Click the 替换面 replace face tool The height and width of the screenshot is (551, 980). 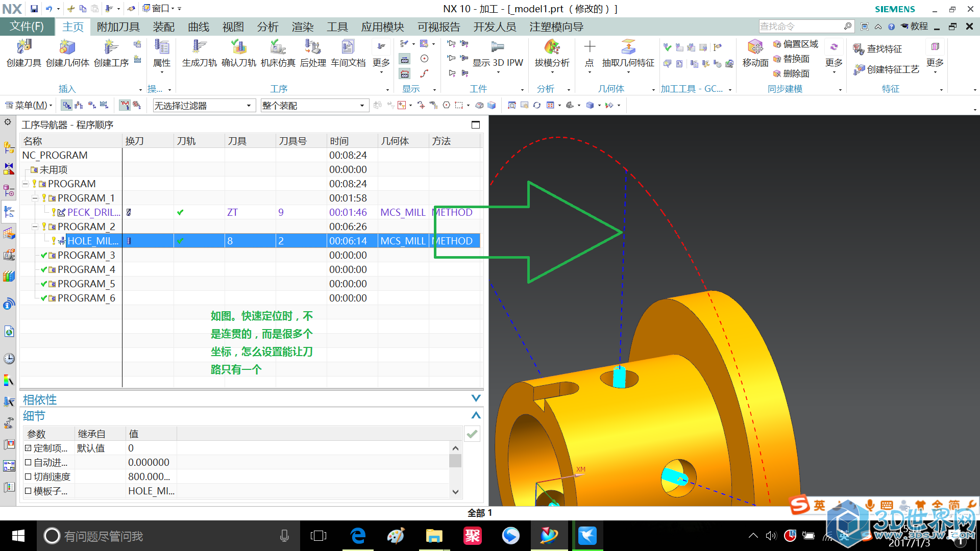(x=792, y=59)
